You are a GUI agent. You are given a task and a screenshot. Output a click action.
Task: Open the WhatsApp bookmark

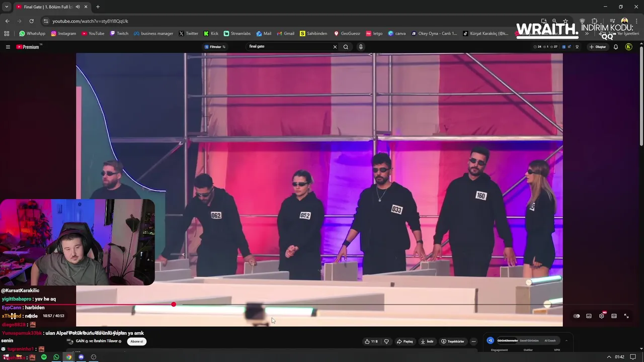pos(32,34)
